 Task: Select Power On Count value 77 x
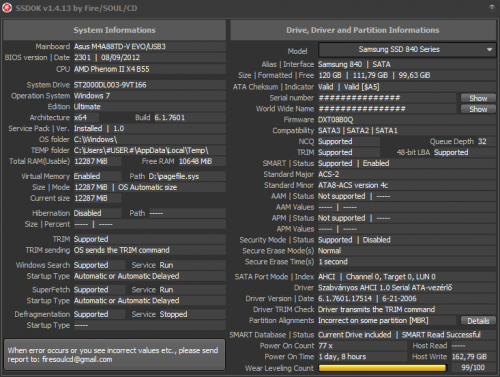[325, 346]
